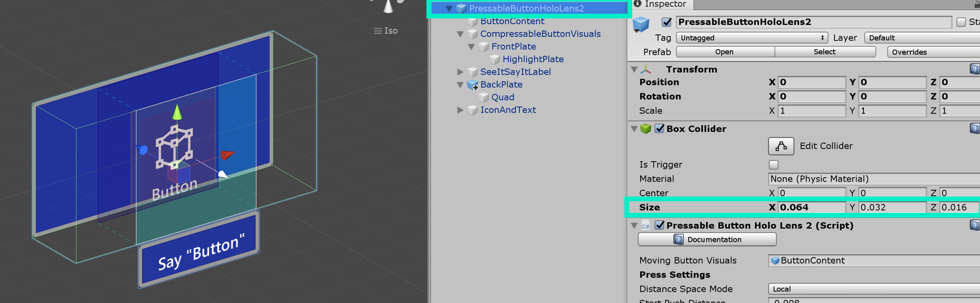Toggle the Box Collider enabled checkbox

[660, 129]
